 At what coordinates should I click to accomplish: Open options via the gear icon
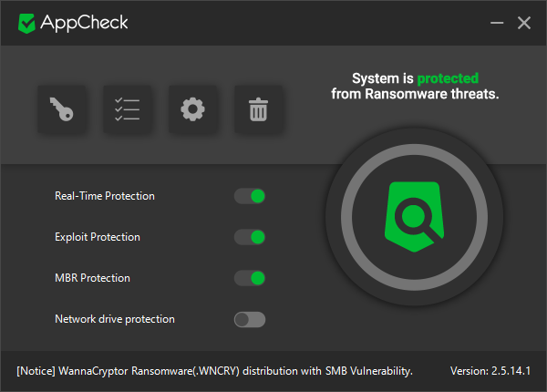tap(192, 110)
